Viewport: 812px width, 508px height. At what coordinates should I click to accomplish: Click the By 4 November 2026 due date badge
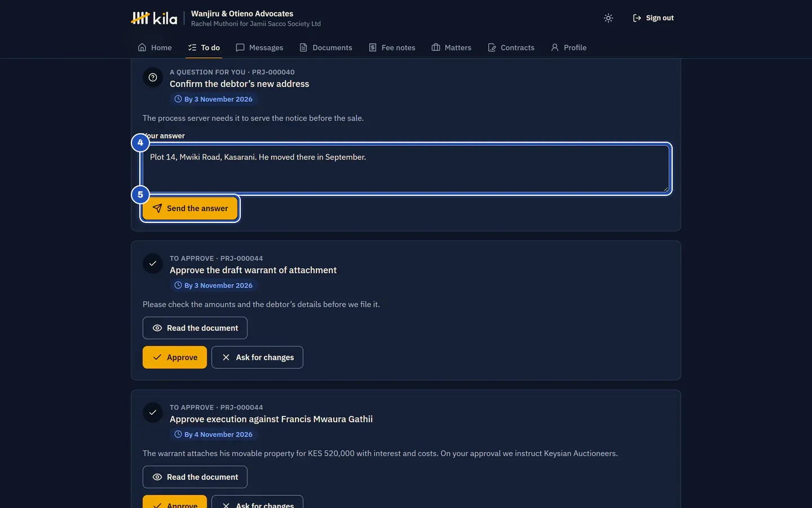coord(214,434)
